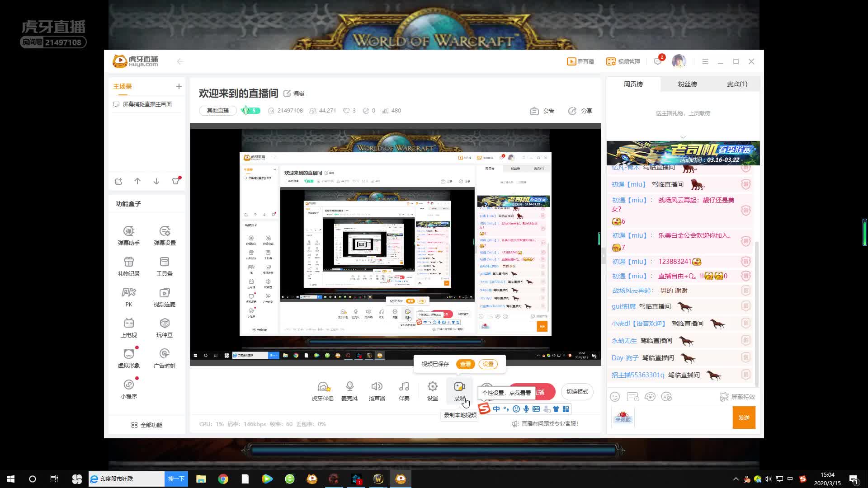The height and width of the screenshot is (488, 868).
Task: Open the 公告 announcement
Action: tap(542, 111)
